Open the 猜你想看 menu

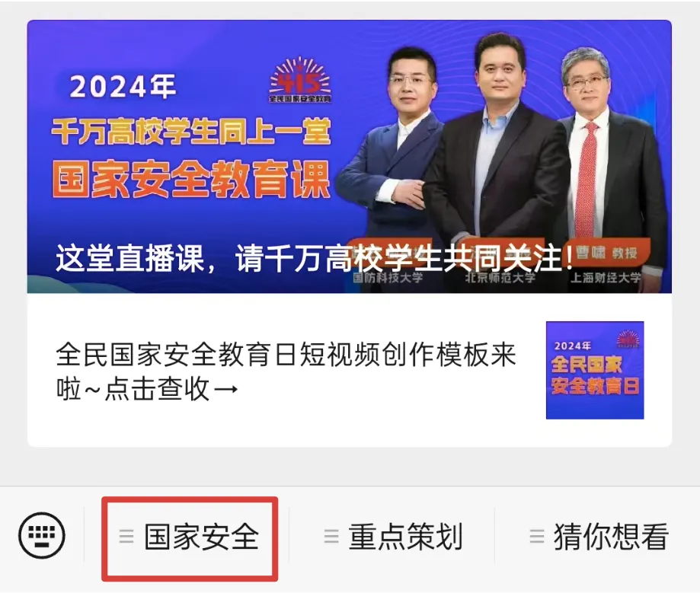[x=599, y=536]
